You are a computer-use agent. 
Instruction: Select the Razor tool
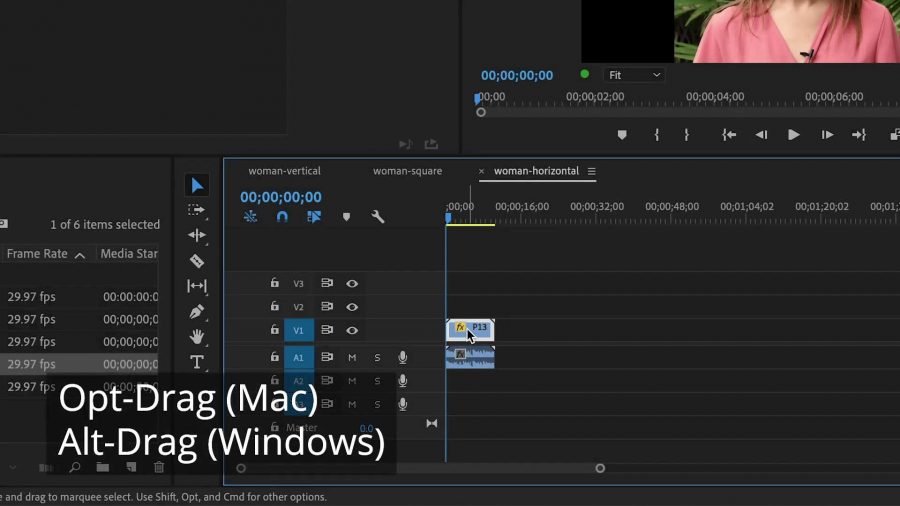[x=197, y=261]
